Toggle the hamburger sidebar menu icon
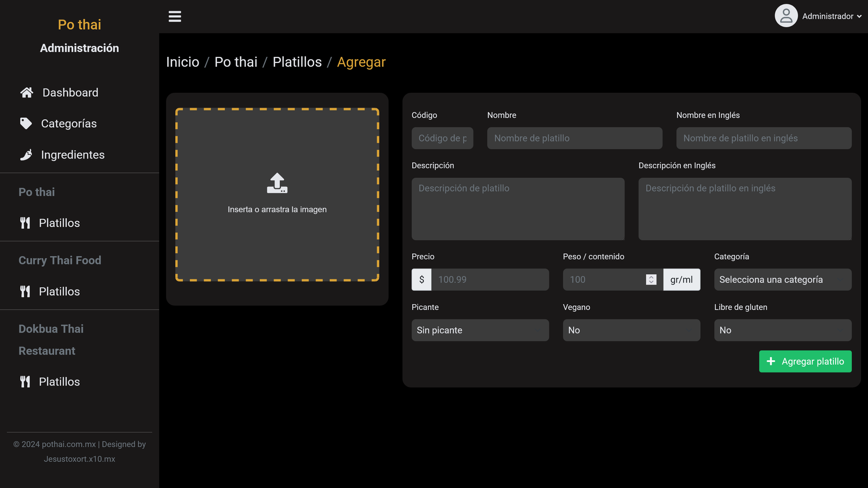Viewport: 868px width, 488px height. coord(175,16)
